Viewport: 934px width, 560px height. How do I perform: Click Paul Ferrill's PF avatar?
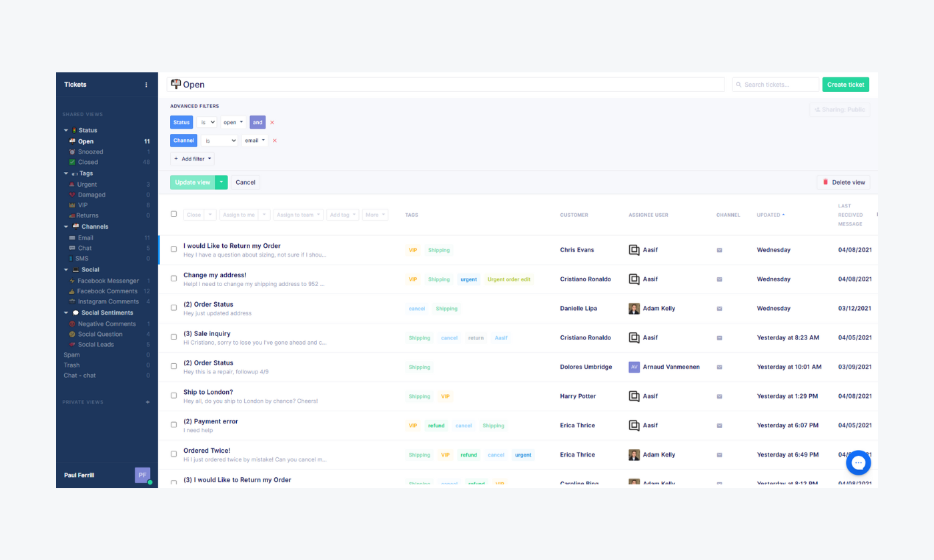(142, 475)
